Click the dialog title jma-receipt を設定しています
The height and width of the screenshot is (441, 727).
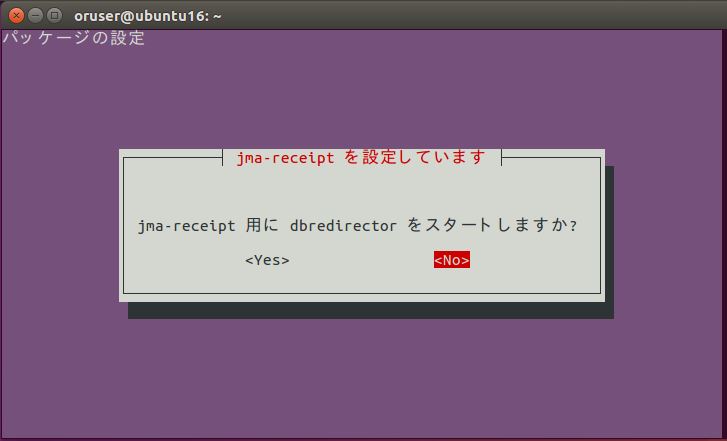(x=361, y=157)
